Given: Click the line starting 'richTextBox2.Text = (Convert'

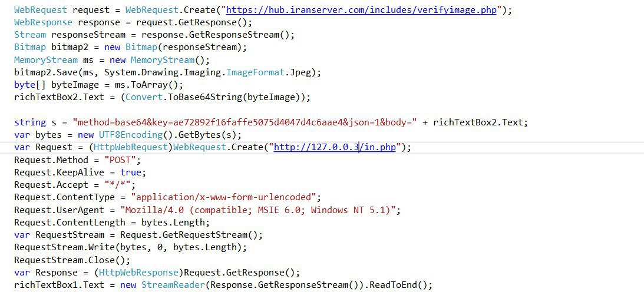Looking at the screenshot, I should click(x=162, y=97).
